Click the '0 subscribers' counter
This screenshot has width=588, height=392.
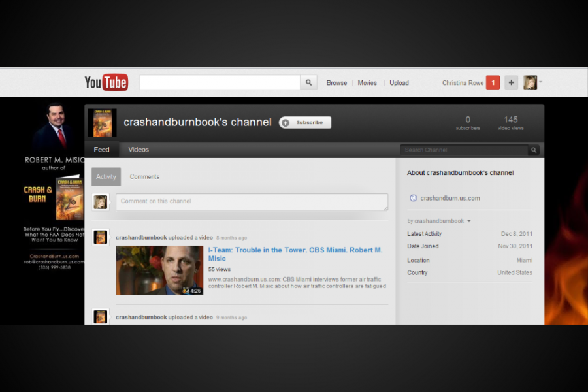click(468, 123)
